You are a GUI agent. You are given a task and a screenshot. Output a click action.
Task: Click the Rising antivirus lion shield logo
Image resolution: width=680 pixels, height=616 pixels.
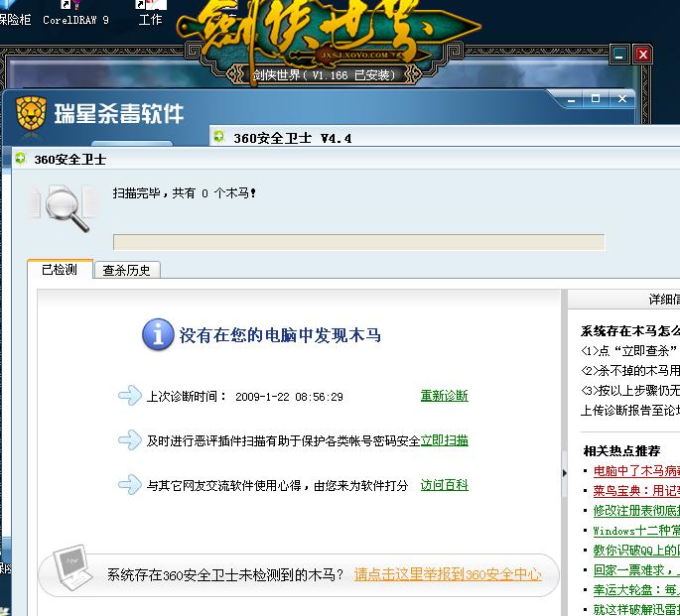click(31, 113)
